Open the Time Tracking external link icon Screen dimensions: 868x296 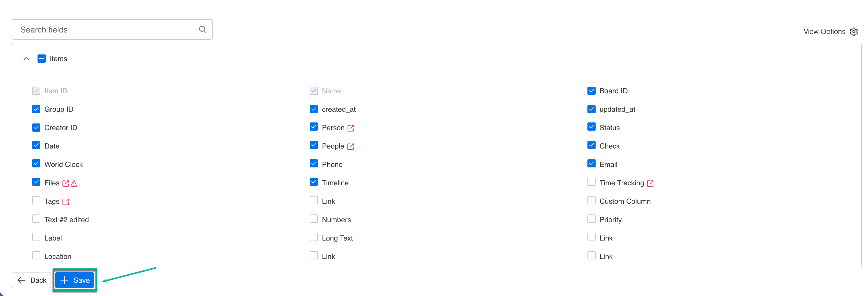[x=650, y=183]
